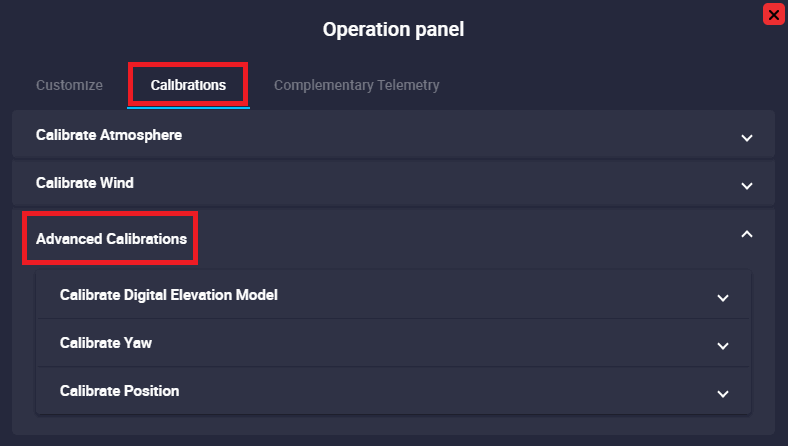Select the Calibrations tab
The image size is (788, 446).
[x=188, y=85]
